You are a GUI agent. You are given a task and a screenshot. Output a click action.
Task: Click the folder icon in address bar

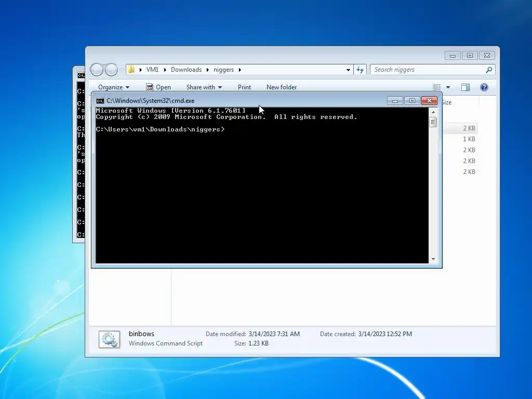131,70
